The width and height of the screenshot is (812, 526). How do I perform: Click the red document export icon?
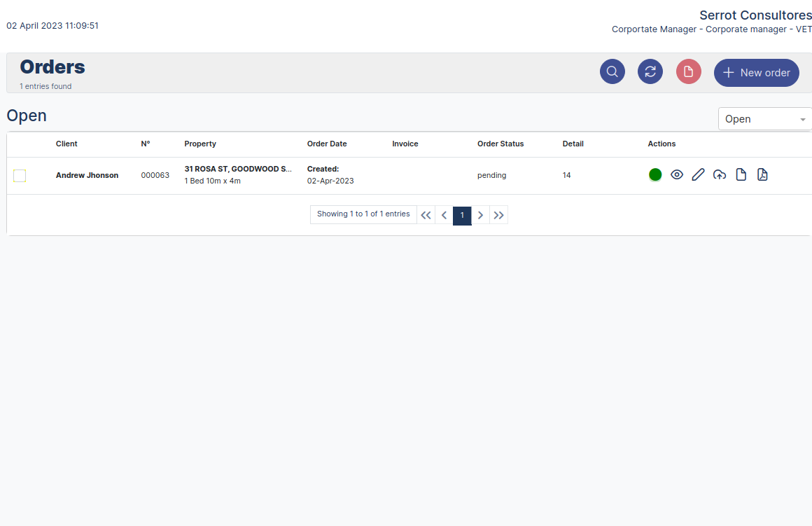coord(688,71)
